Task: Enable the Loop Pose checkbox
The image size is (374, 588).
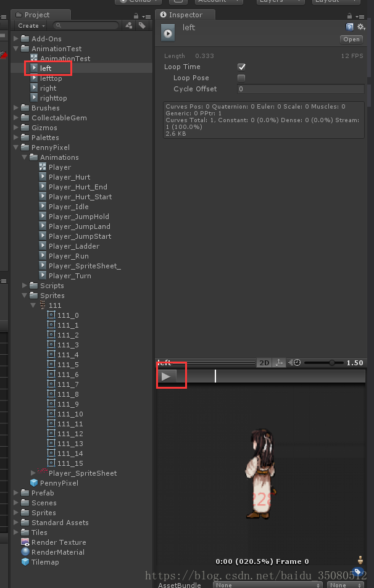Action: tap(241, 78)
